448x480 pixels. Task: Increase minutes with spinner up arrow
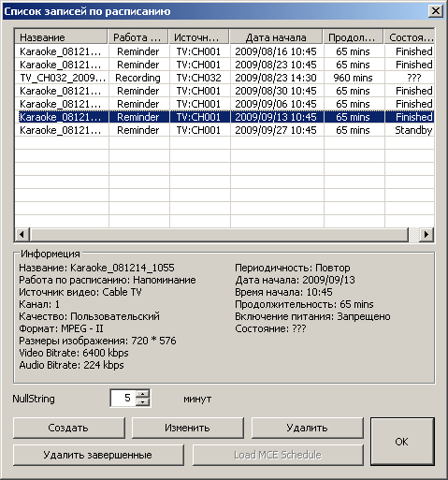click(143, 394)
